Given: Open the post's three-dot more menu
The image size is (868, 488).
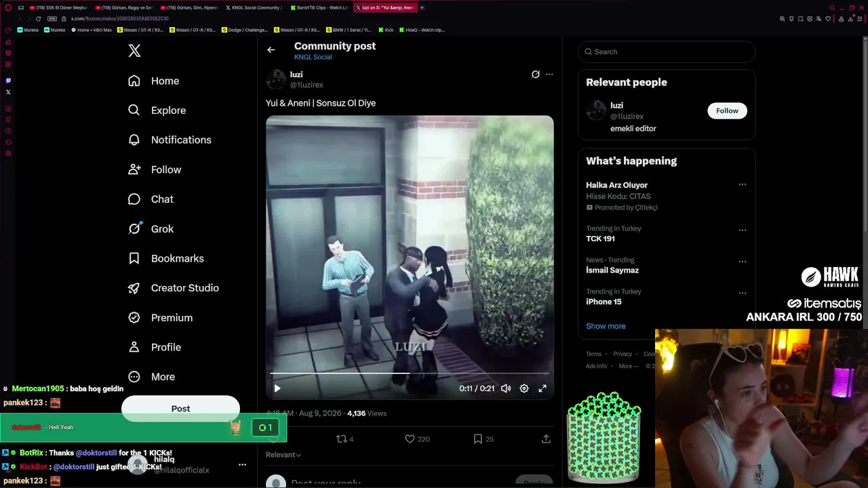Looking at the screenshot, I should (549, 75).
